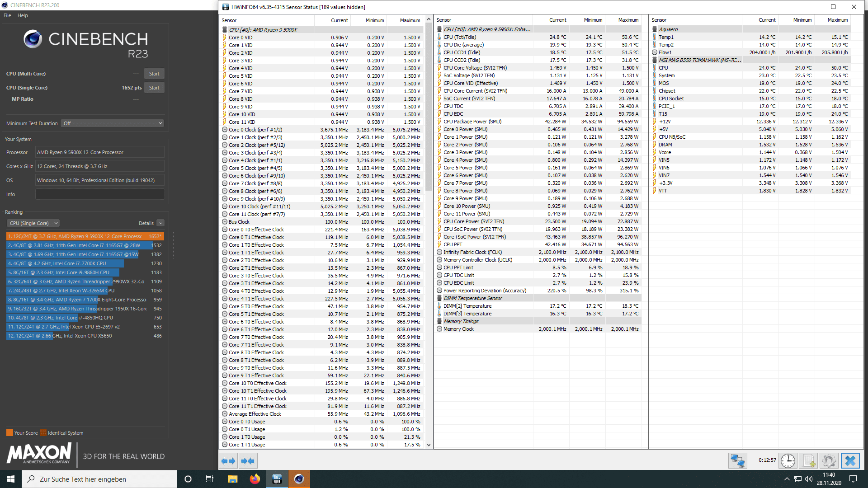This screenshot has width=868, height=488.
Task: Click the expand columns arrows button in HWiNFO
Action: (228, 461)
